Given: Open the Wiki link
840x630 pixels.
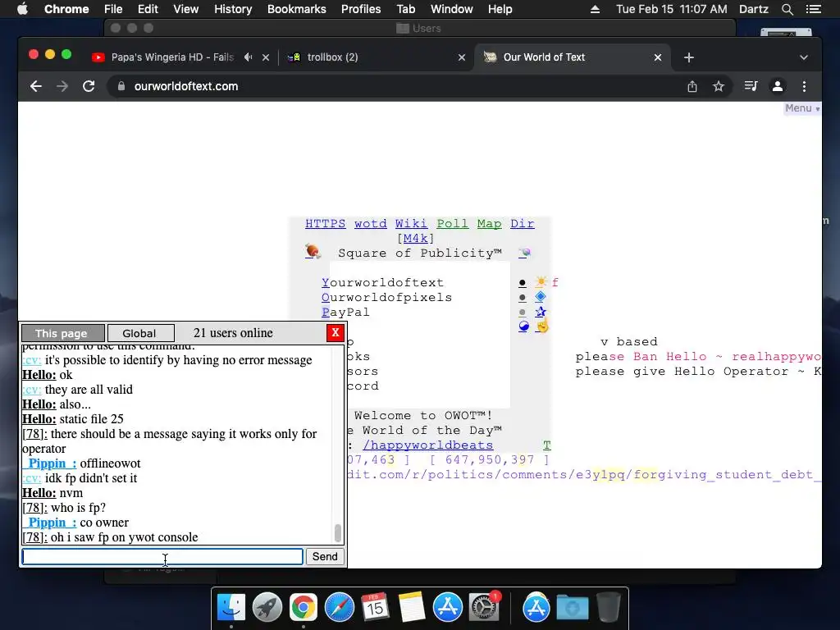Looking at the screenshot, I should point(412,223).
